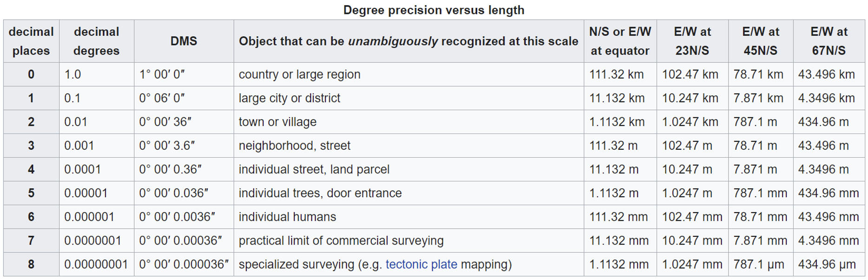Click the "Degree precision versus length" table caption

[x=434, y=10]
